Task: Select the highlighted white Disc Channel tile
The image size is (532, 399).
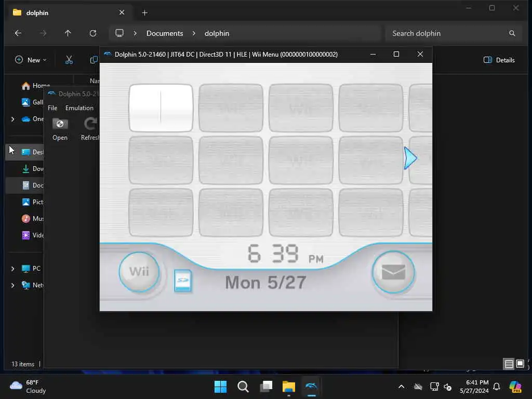Action: pyautogui.click(x=161, y=108)
